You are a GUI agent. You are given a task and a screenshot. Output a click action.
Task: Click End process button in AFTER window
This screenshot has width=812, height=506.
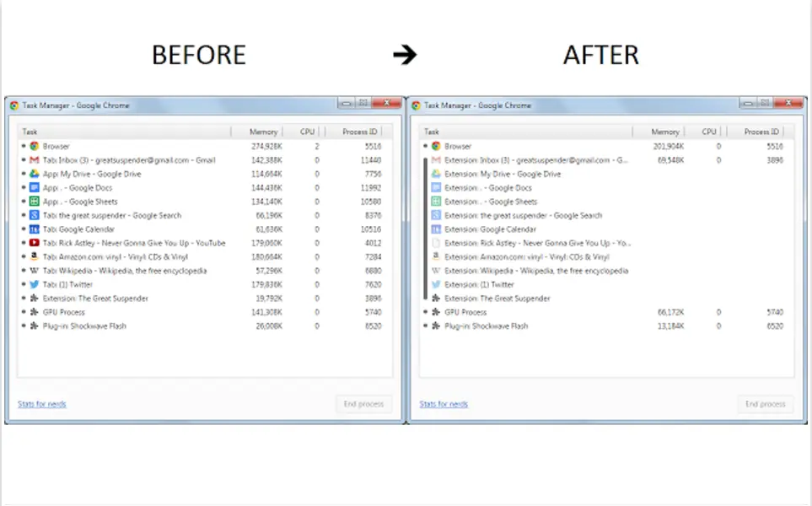pos(766,404)
